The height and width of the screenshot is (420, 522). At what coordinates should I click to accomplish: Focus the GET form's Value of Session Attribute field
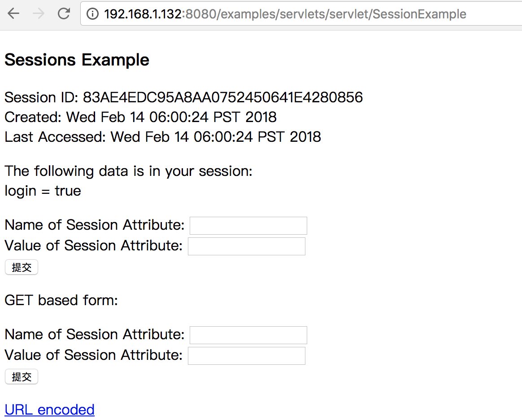[246, 356]
